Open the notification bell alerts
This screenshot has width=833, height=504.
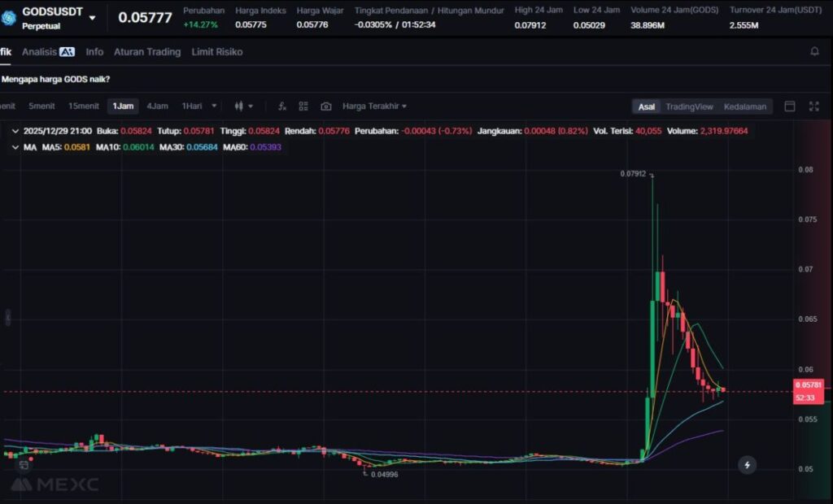tap(814, 52)
